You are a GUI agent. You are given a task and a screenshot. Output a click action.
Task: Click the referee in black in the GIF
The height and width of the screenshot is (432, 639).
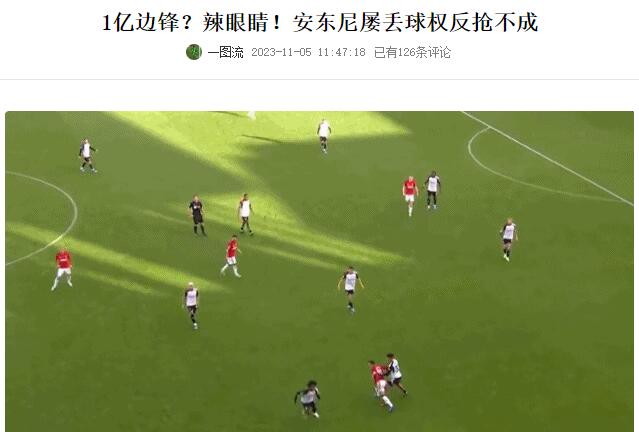(x=198, y=216)
